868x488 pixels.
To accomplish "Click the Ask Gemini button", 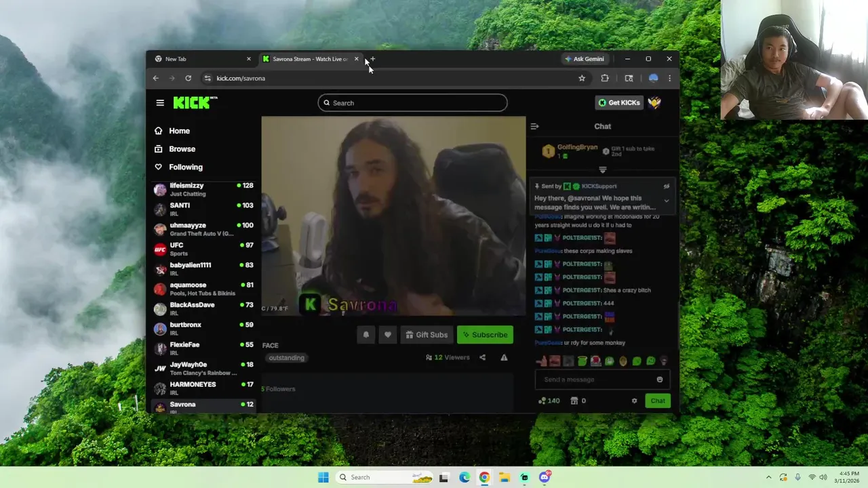I will click(x=584, y=59).
